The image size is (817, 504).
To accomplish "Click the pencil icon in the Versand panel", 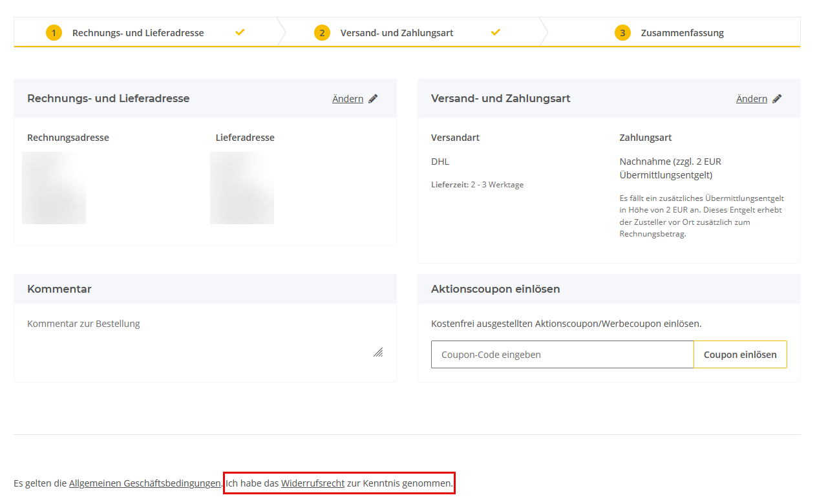I will pyautogui.click(x=777, y=99).
